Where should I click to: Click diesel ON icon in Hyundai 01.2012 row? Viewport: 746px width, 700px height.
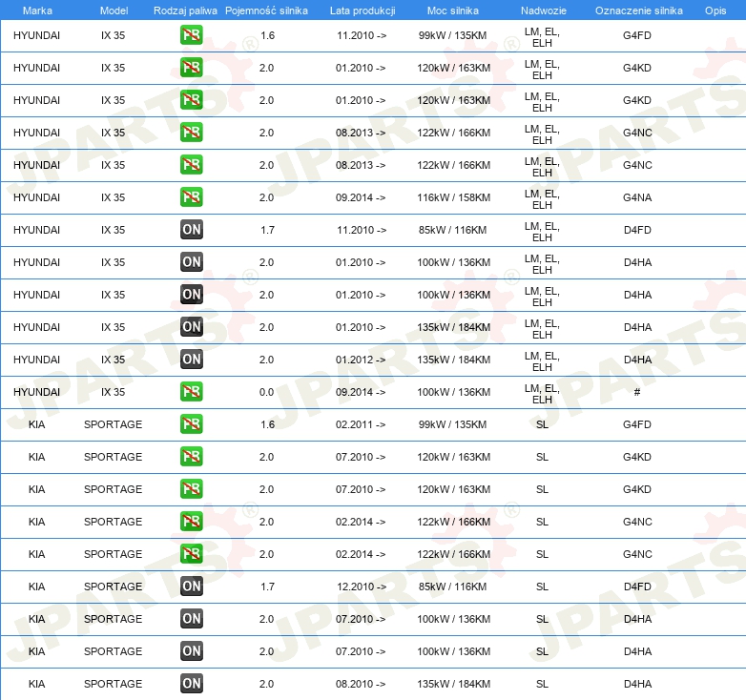(191, 360)
